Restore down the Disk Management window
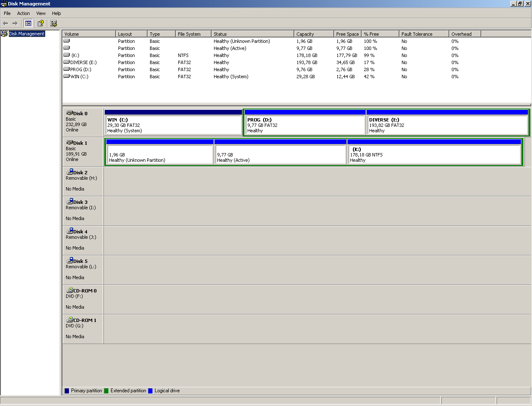This screenshot has height=406, width=532. (520, 4)
